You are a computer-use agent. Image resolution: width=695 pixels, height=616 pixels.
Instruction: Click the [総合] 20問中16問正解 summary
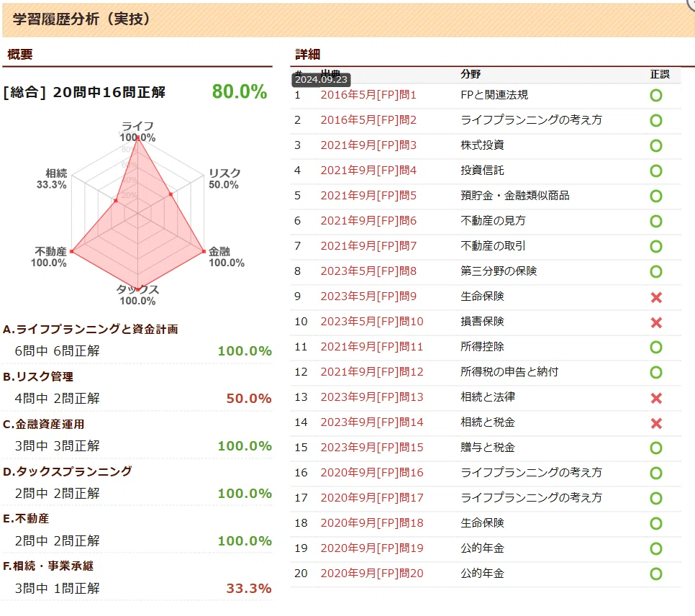pyautogui.click(x=84, y=92)
